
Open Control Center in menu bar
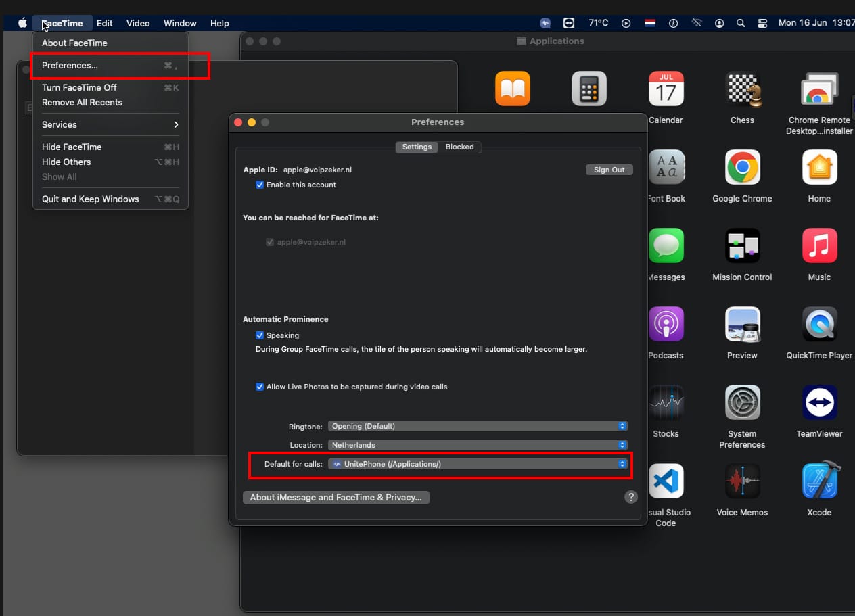click(x=762, y=23)
